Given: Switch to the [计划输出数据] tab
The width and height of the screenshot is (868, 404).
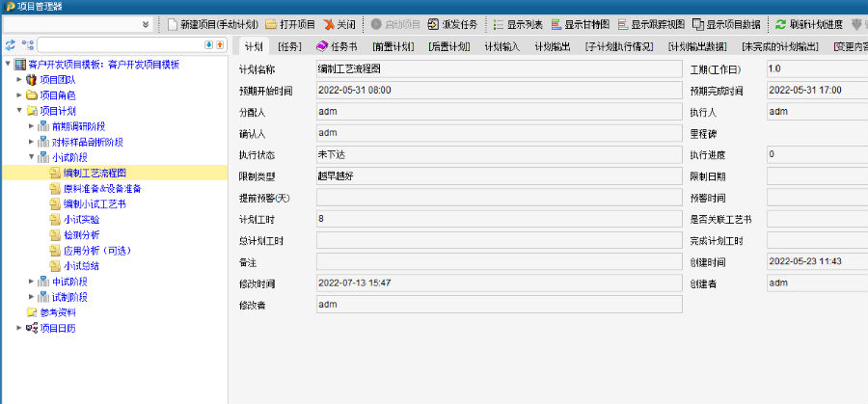Looking at the screenshot, I should pos(697,47).
